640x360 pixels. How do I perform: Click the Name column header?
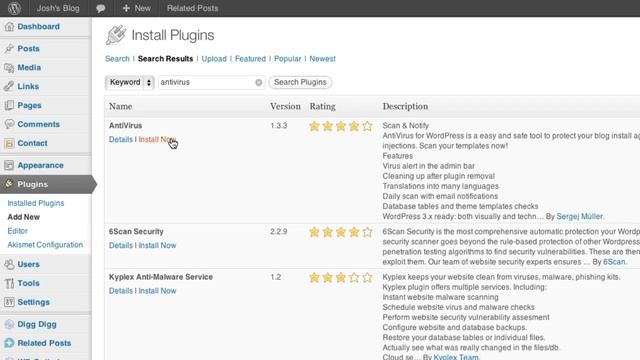(x=120, y=107)
